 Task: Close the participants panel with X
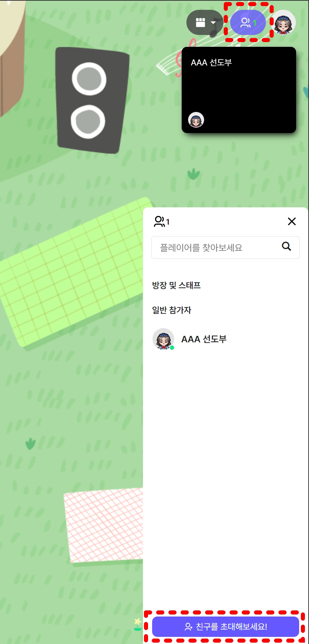[292, 222]
